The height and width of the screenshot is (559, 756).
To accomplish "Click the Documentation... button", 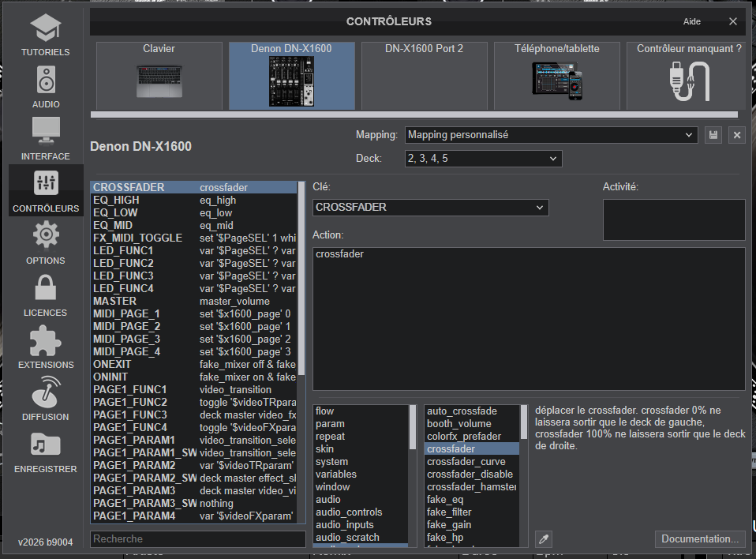I will 700,539.
